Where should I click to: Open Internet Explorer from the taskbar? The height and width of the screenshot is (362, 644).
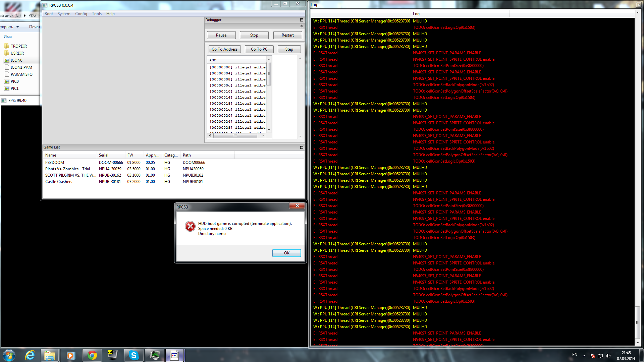(x=30, y=355)
